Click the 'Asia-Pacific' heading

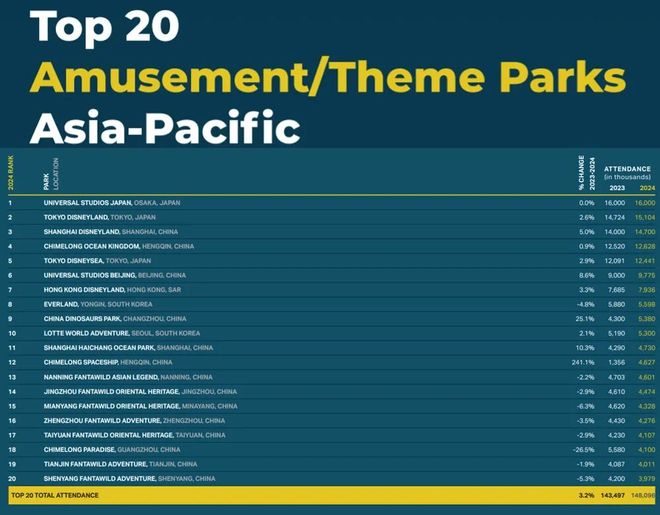(165, 127)
